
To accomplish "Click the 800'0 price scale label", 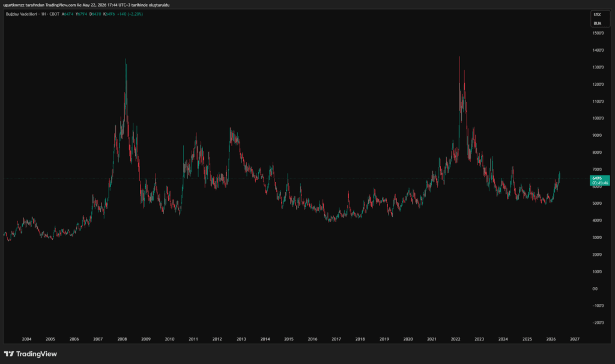I will point(597,153).
